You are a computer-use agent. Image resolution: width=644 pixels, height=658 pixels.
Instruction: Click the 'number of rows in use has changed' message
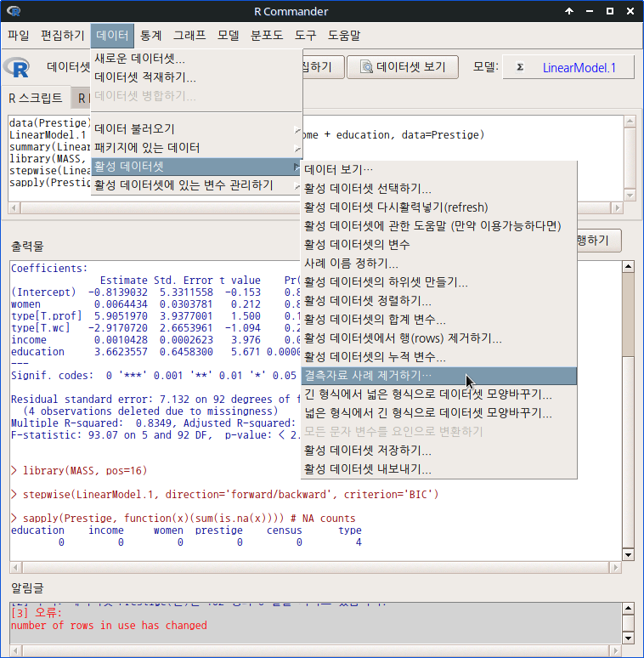pos(109,625)
